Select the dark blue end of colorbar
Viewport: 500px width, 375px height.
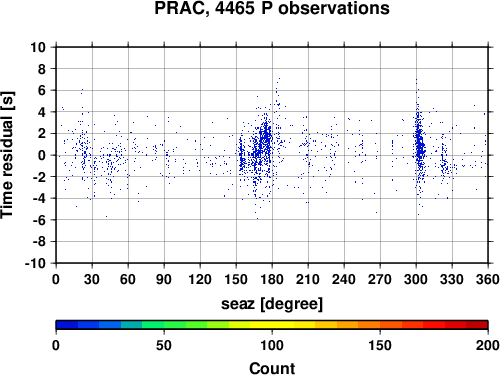tap(67, 325)
